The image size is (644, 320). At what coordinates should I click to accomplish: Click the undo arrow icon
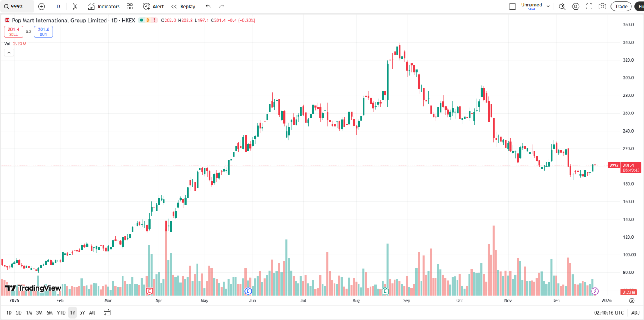pos(208,6)
